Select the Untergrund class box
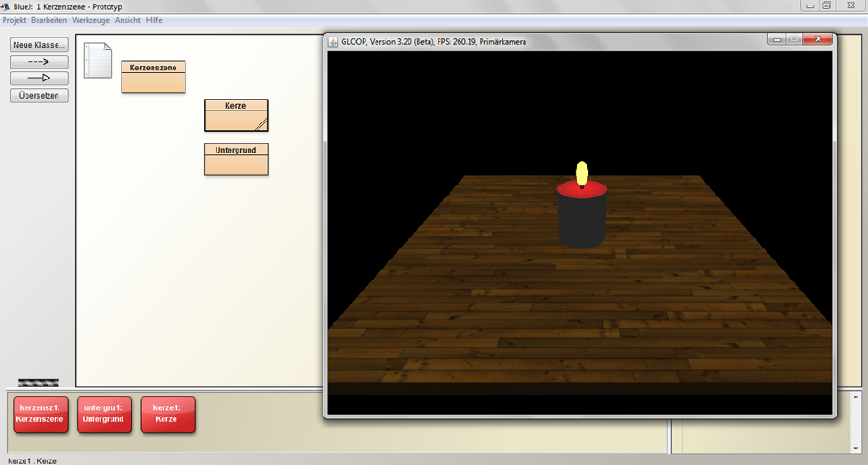The image size is (868, 465). point(236,159)
